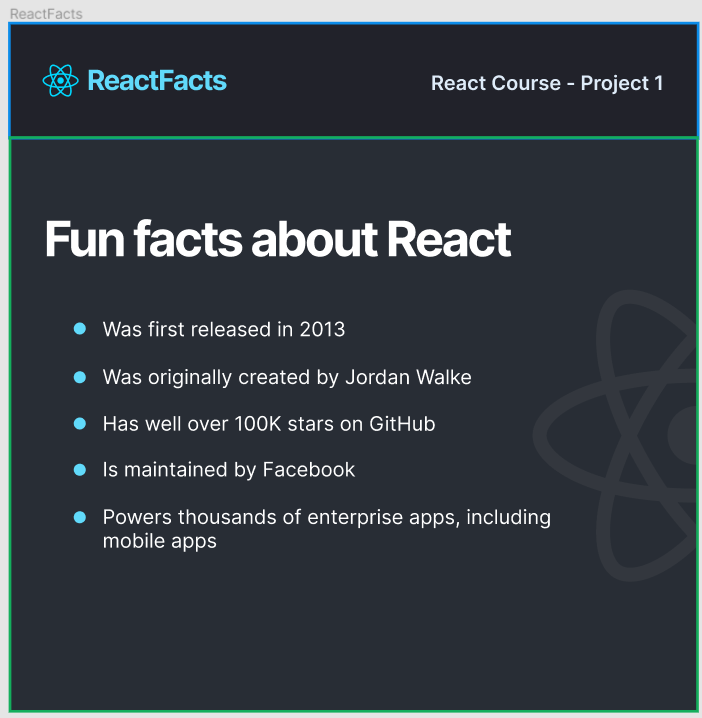Click bullet dot beside 'Powers thousands of enterprise apps'
The image size is (702, 718).
(x=80, y=517)
